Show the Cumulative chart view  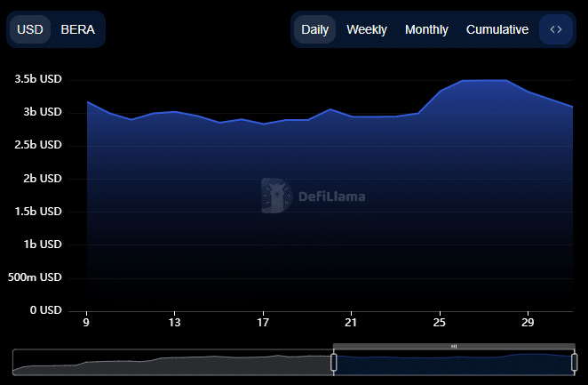click(497, 29)
